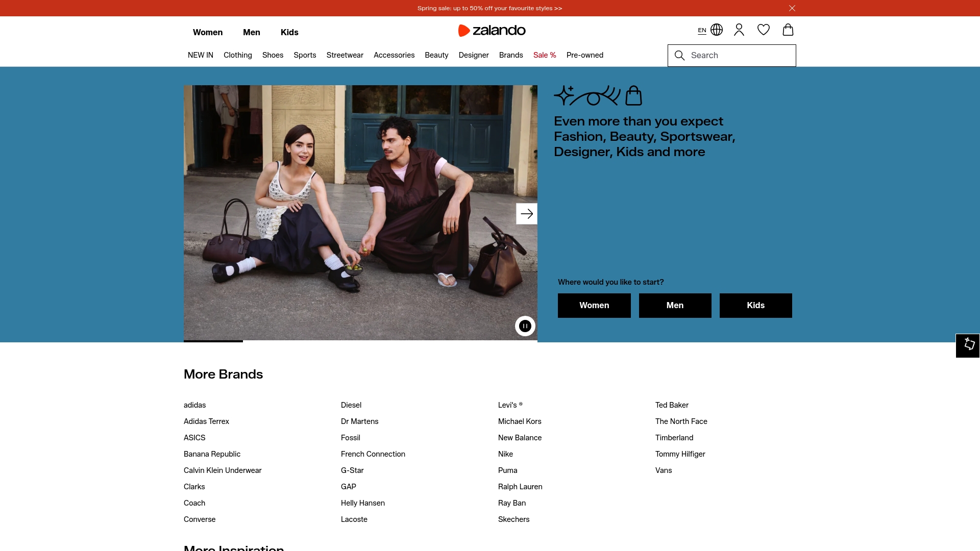Open the Beauty menu
The image size is (980, 551).
[x=436, y=55]
